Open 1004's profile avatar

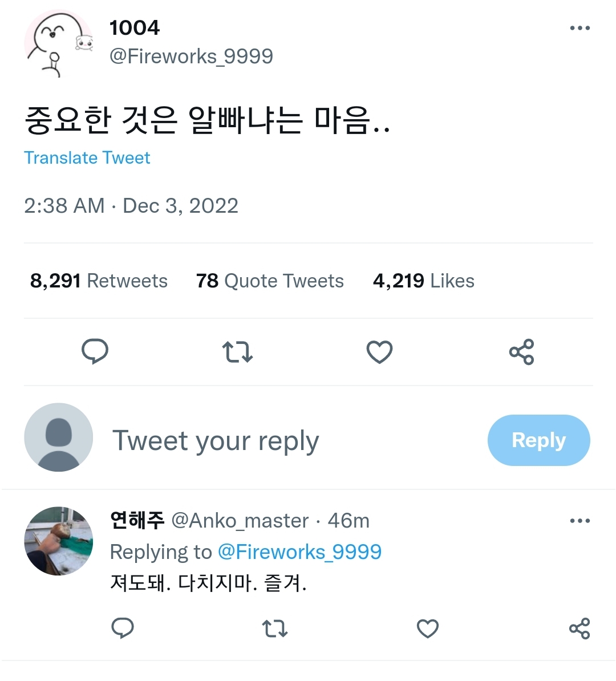pyautogui.click(x=59, y=43)
